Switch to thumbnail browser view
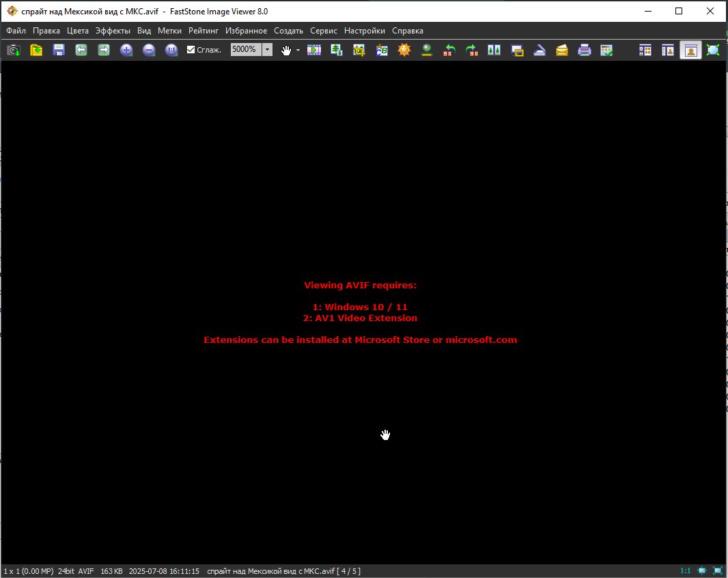This screenshot has width=728, height=578. (x=645, y=50)
